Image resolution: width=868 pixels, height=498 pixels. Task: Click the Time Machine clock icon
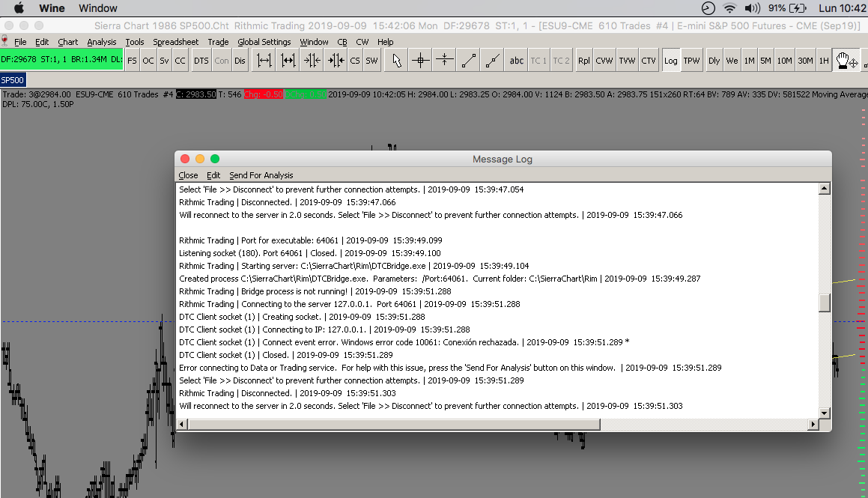(x=708, y=8)
